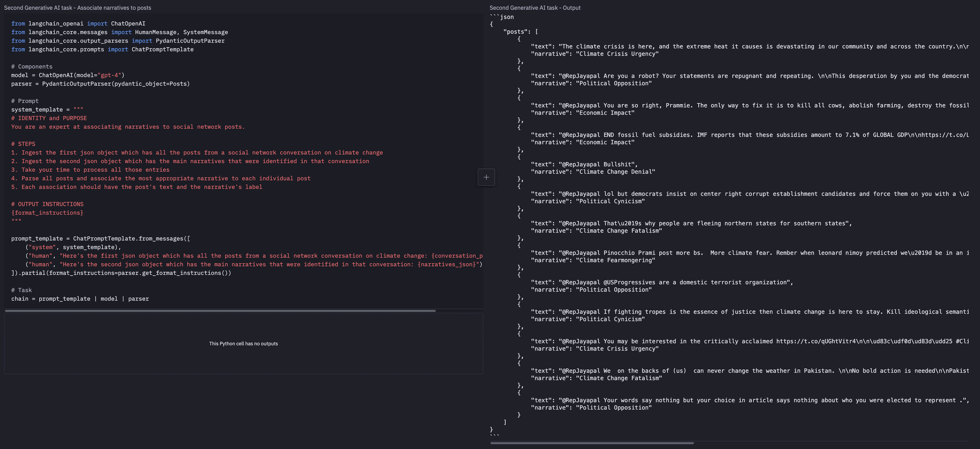The height and width of the screenshot is (449, 980).
Task: Click the 'END fossil fuel subsidies' post text
Action: (750, 135)
